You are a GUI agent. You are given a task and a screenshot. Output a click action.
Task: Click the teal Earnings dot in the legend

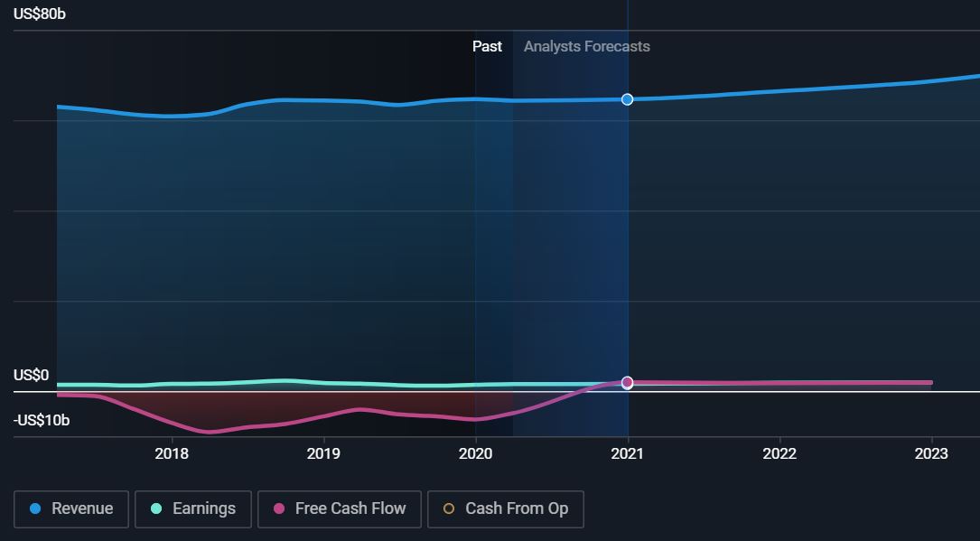(155, 508)
